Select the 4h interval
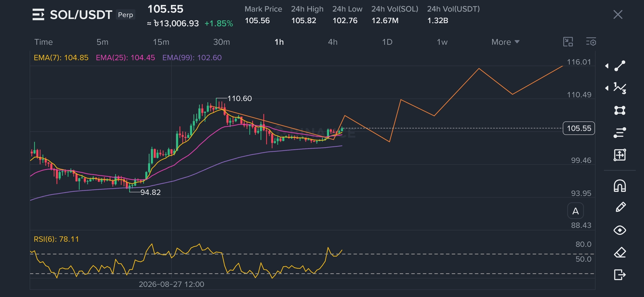 (x=333, y=42)
